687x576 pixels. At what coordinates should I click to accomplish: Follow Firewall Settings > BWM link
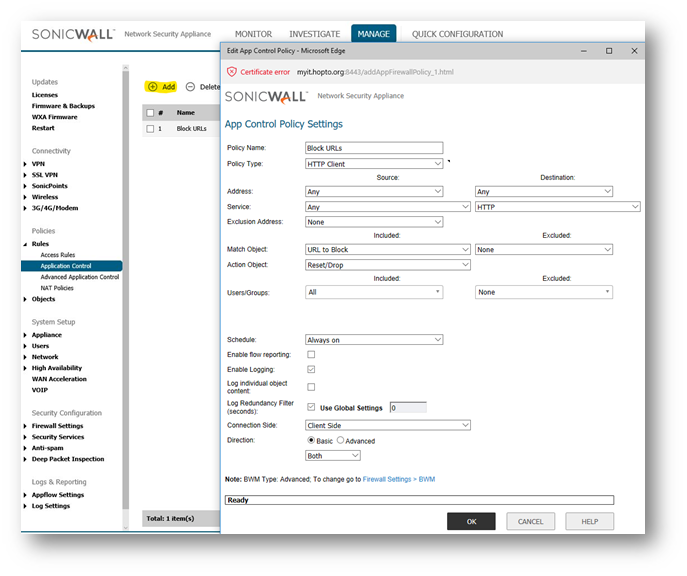tap(399, 480)
